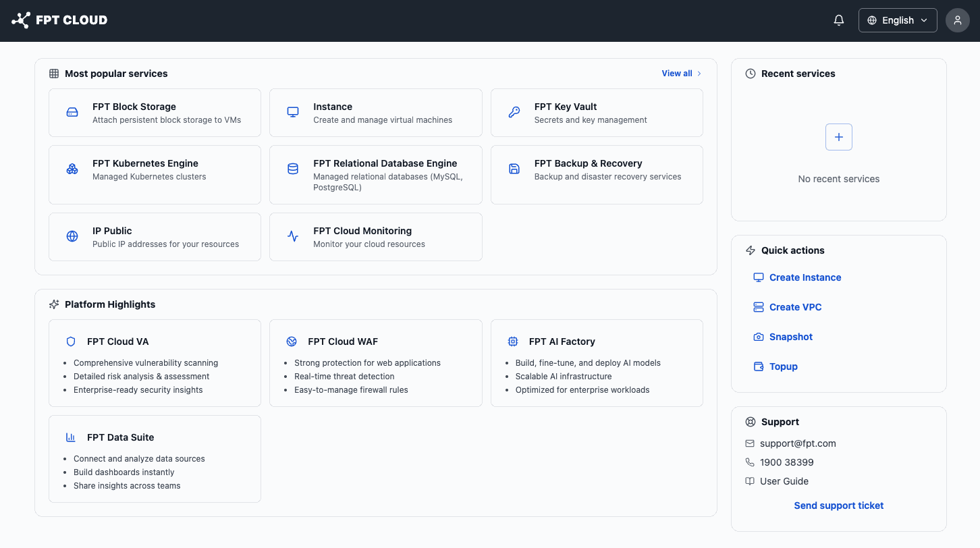Open the English language dropdown
Screen dimensions: 980x548
(898, 20)
